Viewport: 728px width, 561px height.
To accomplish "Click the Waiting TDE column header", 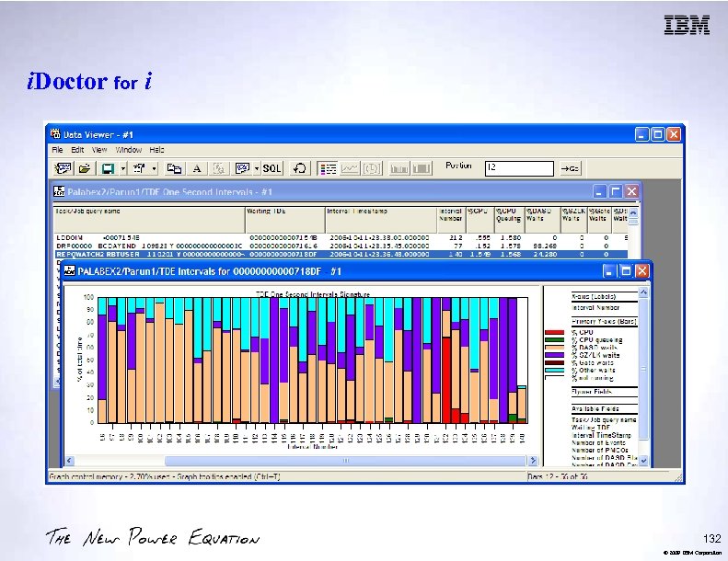I will pyautogui.click(x=285, y=220).
